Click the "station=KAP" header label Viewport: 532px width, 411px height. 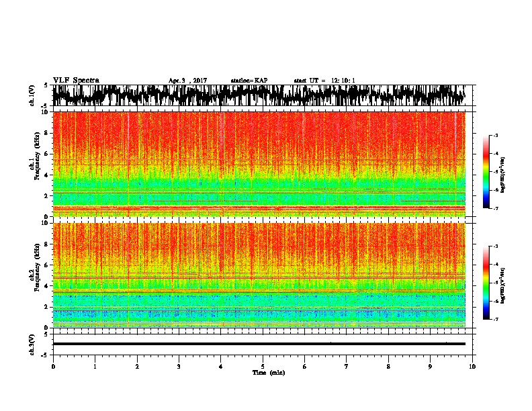249,81
